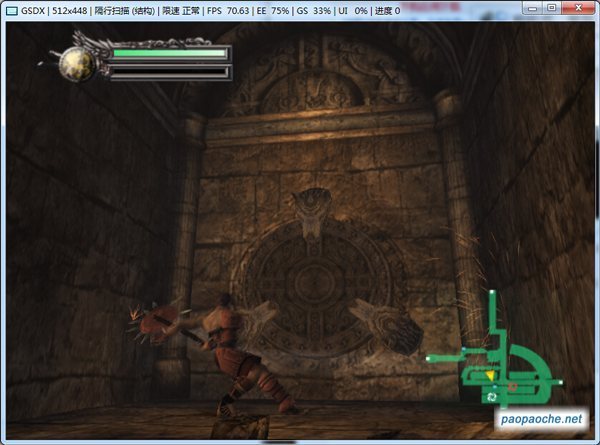Viewport: 600px width, 445px height.
Task: Click the golden medallion orb in HUD
Action: click(x=77, y=64)
